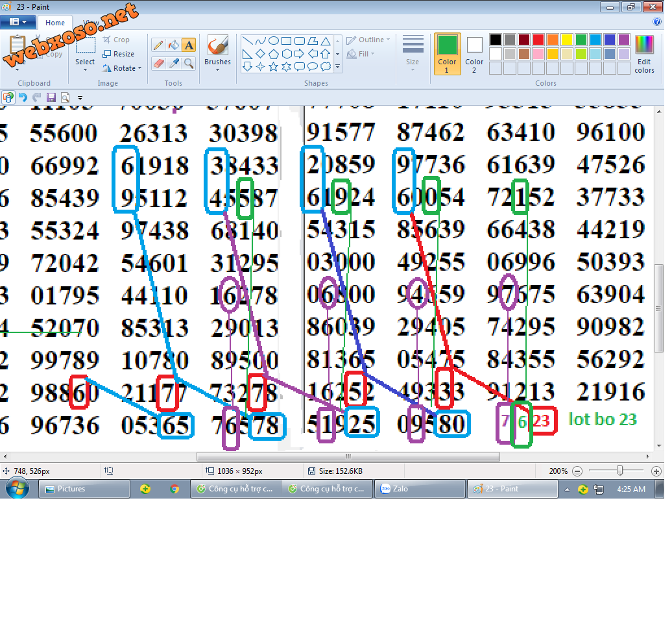Pick the Color picker eyedropper tool
The width and height of the screenshot is (672, 618).
click(x=173, y=63)
